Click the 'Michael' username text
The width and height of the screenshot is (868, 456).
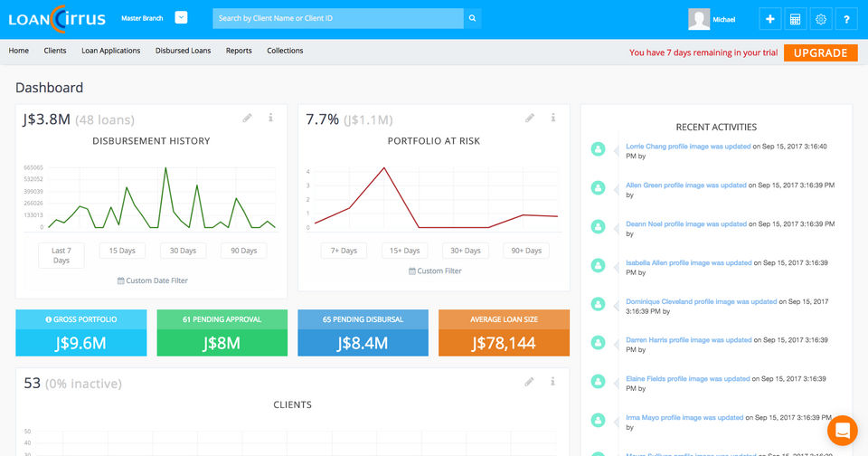(x=724, y=19)
